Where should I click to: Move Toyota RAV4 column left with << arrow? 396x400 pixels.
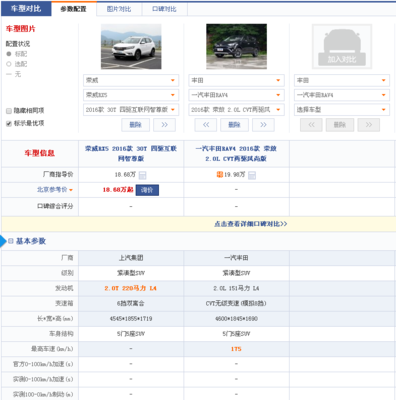(x=206, y=125)
